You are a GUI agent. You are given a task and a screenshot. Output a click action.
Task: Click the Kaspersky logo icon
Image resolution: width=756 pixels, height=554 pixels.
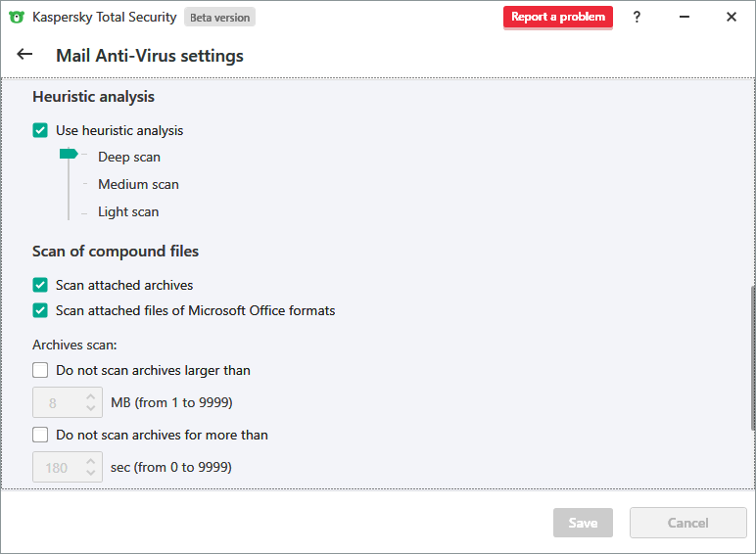(x=16, y=17)
